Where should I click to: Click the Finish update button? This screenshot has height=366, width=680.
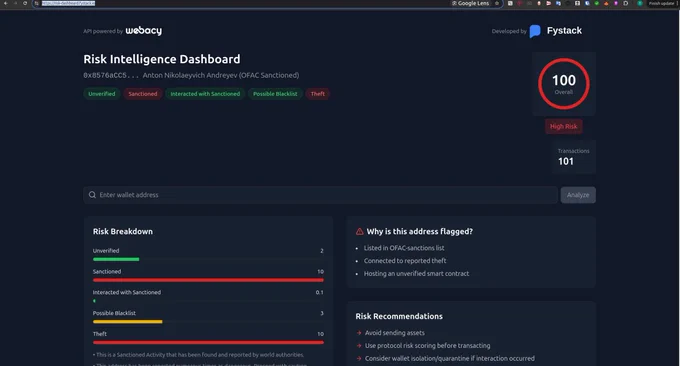661,3
